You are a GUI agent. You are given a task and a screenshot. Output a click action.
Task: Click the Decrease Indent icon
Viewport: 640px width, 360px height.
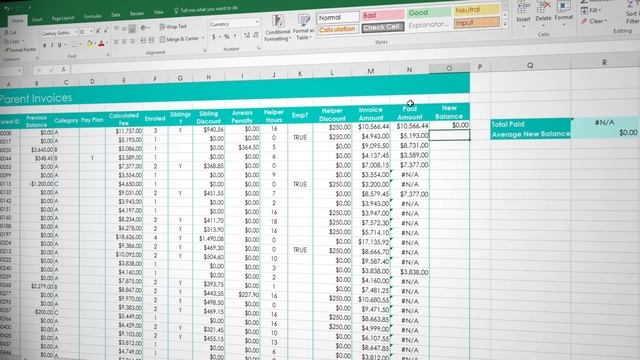[143, 40]
